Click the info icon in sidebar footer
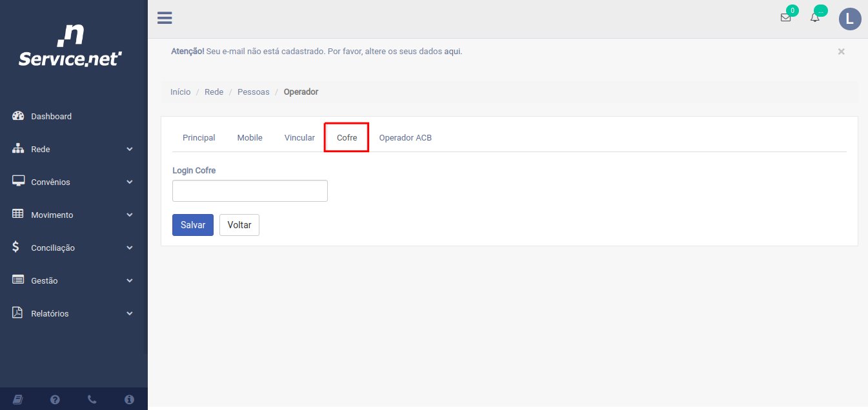868x410 pixels. 129,400
